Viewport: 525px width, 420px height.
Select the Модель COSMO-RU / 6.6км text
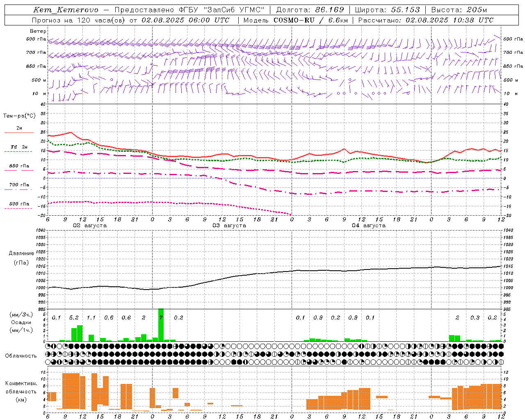(x=295, y=20)
